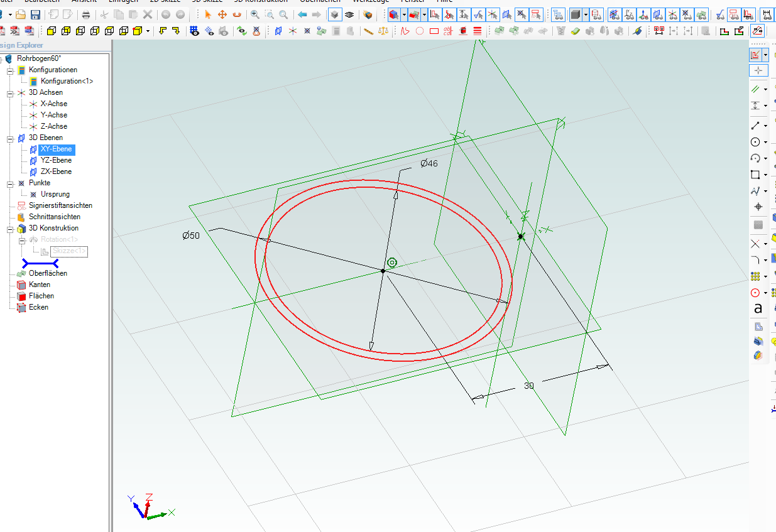
Task: Open the physical properties scales tool
Action: [x=383, y=31]
